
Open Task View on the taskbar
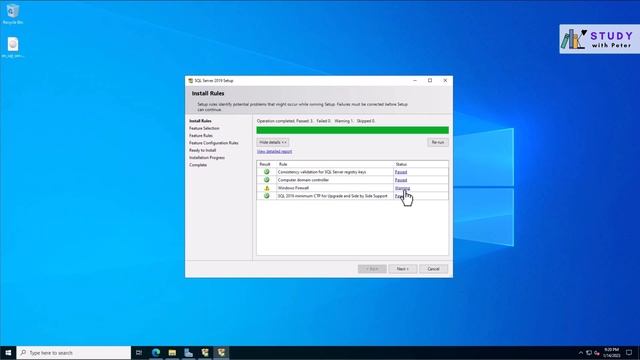coord(139,353)
